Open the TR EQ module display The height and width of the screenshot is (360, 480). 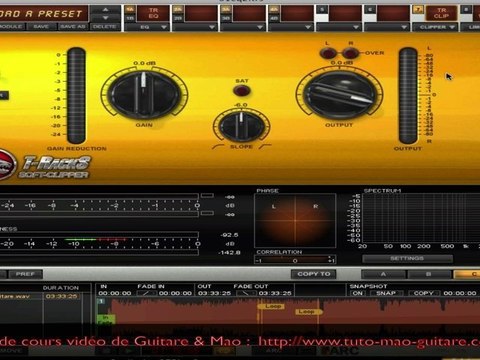(x=153, y=13)
